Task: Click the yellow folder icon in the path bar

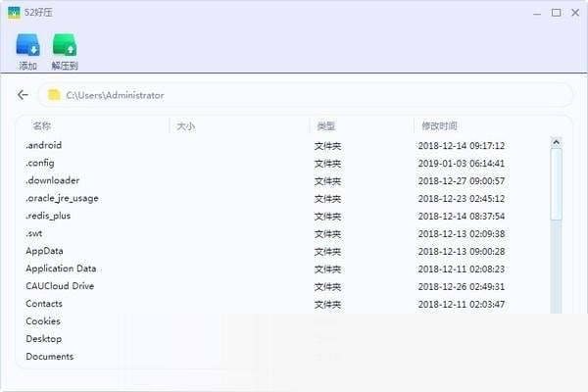Action: tap(54, 95)
